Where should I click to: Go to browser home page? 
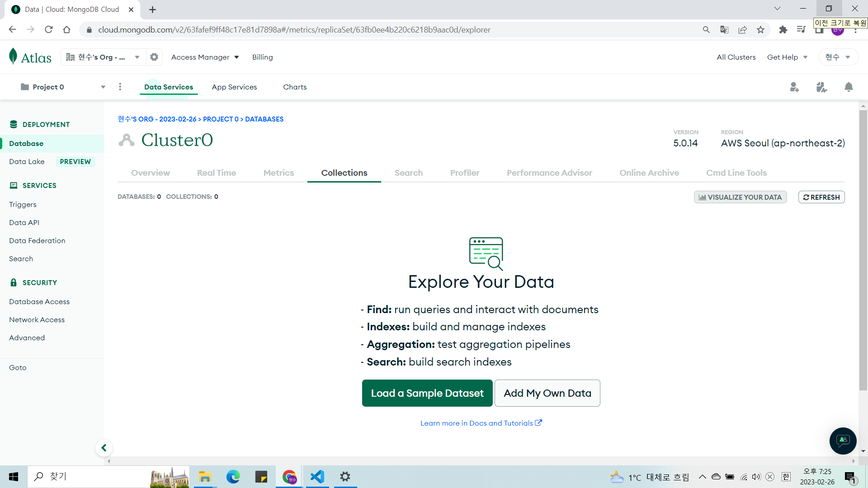click(66, 30)
